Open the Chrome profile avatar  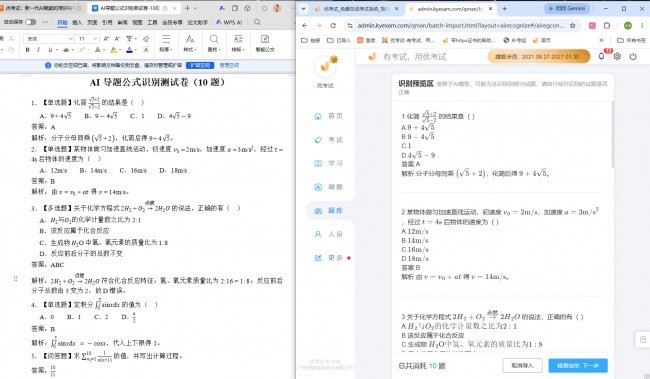coord(628,25)
